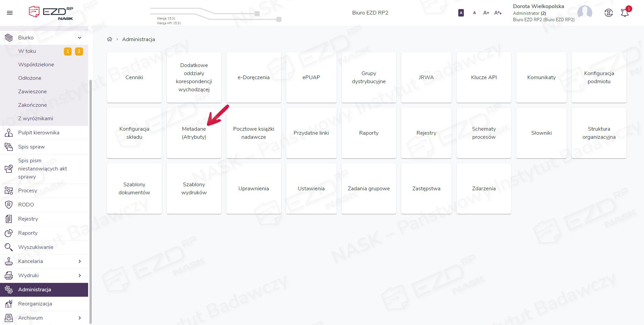Open the user profile avatar
Viewport: 644px width, 325px height.
[584, 12]
